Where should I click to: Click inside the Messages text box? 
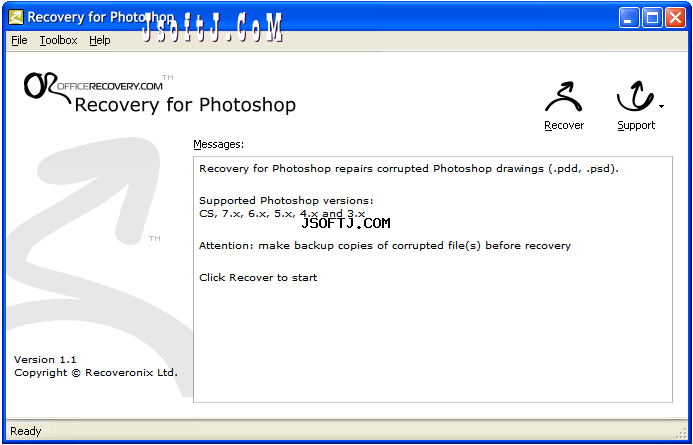pyautogui.click(x=433, y=279)
